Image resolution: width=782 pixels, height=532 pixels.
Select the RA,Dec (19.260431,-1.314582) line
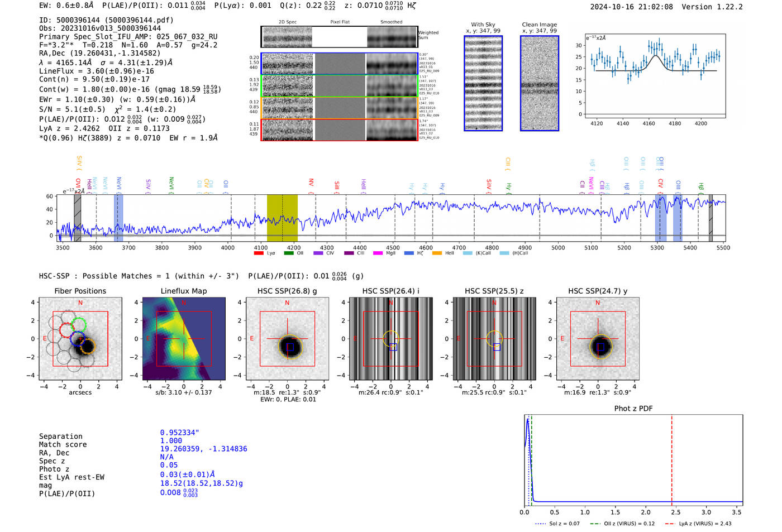[x=99, y=54]
